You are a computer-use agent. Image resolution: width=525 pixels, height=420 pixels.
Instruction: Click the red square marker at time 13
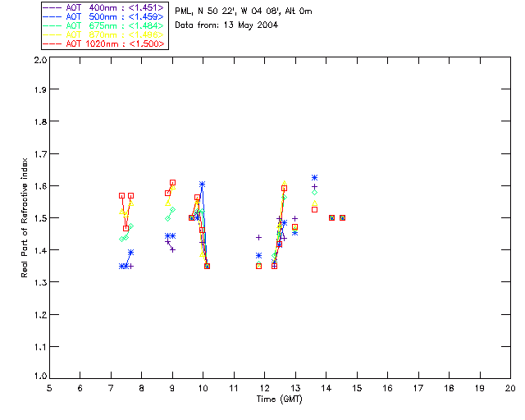point(294,227)
